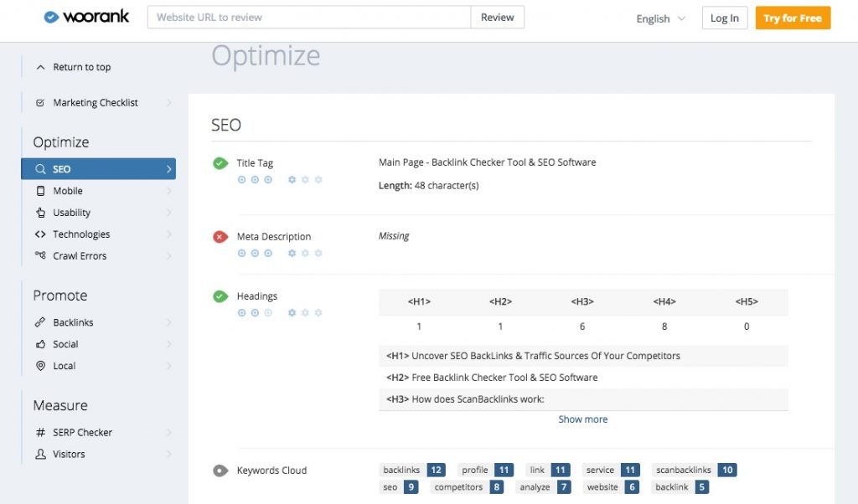Screen dimensions: 858x504
Task: Click the Mobile phone icon in sidebar
Action: point(40,191)
